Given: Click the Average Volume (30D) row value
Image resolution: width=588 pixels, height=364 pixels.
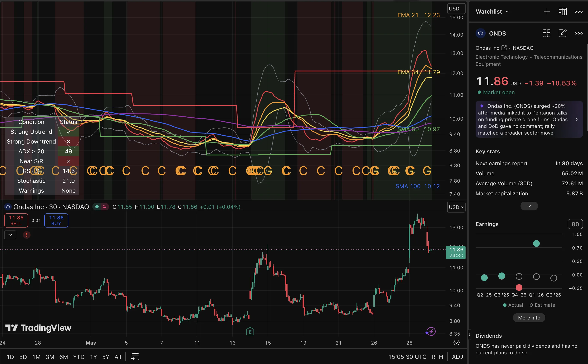Looking at the screenshot, I should [572, 183].
